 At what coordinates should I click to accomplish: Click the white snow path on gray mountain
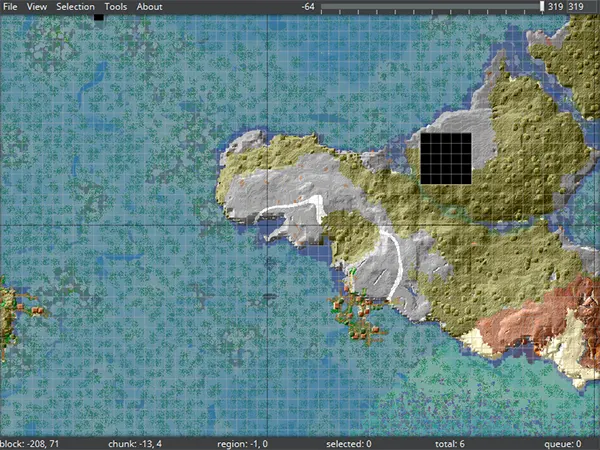click(x=290, y=209)
